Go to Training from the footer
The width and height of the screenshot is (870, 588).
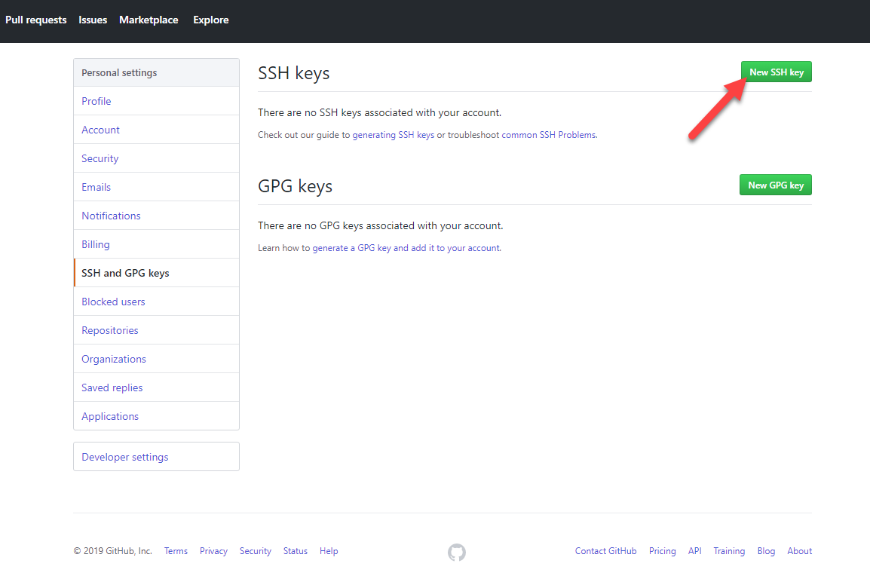(729, 551)
